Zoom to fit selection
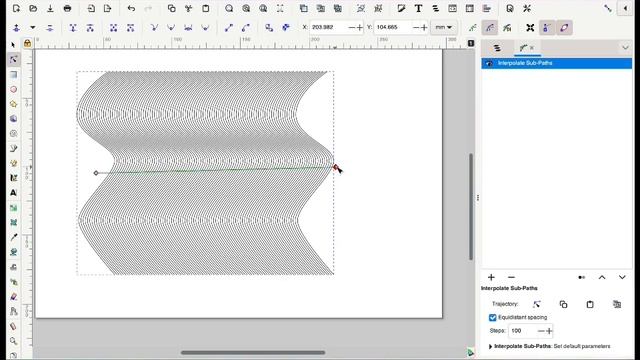 pyautogui.click(x=229, y=8)
